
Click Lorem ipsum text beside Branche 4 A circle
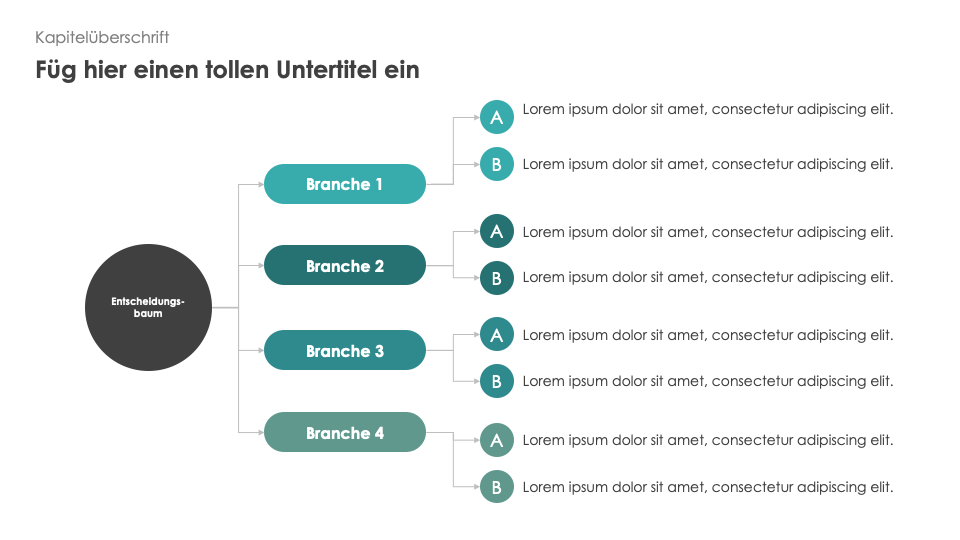click(708, 440)
